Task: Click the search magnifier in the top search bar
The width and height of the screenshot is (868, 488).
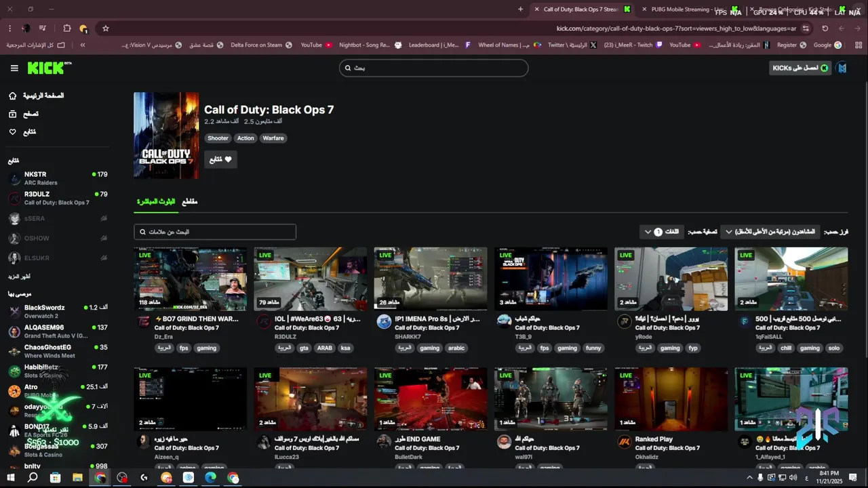Action: [348, 68]
